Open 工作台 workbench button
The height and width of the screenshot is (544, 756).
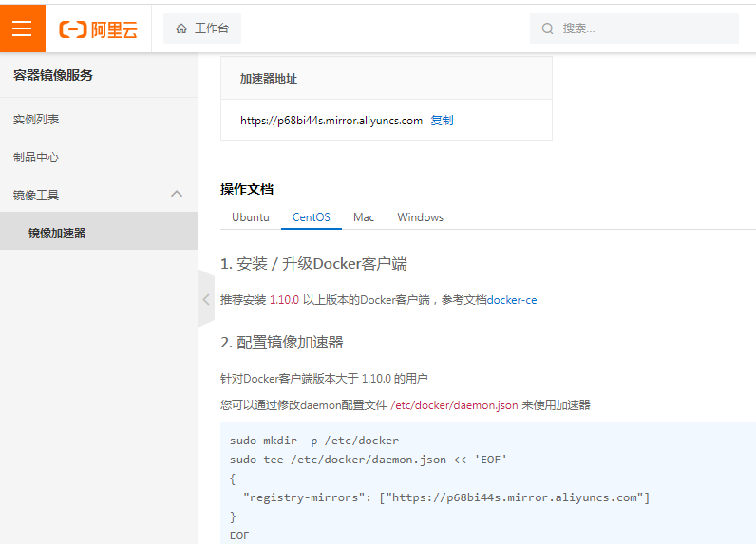pyautogui.click(x=202, y=28)
